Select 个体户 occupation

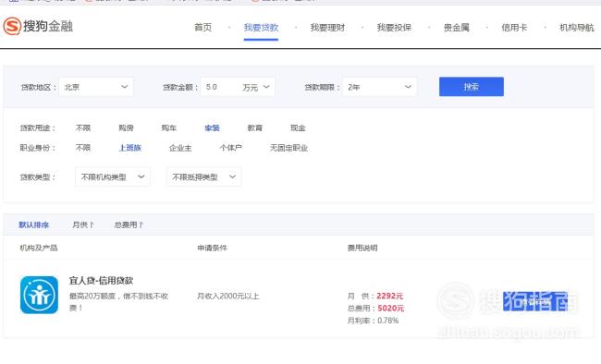(231, 148)
